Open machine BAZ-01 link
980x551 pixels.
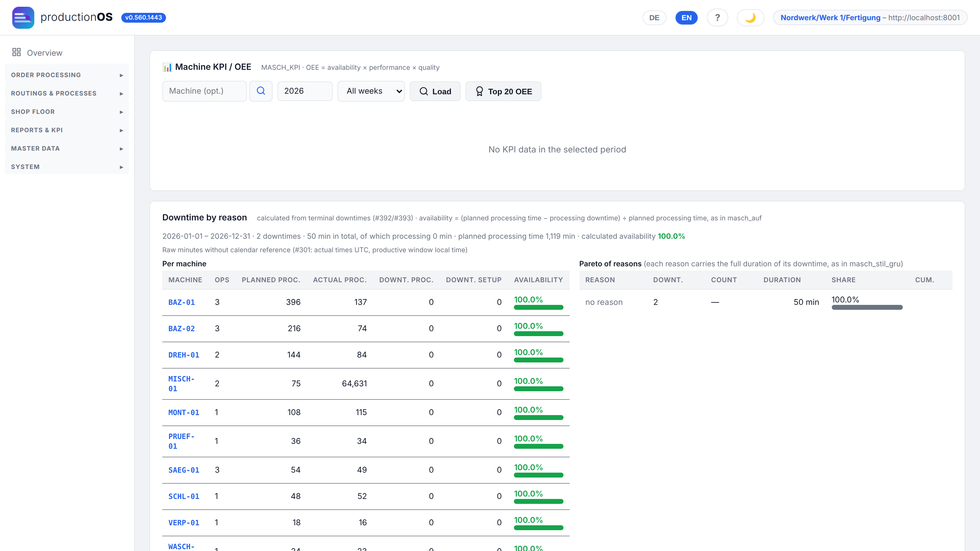(182, 302)
